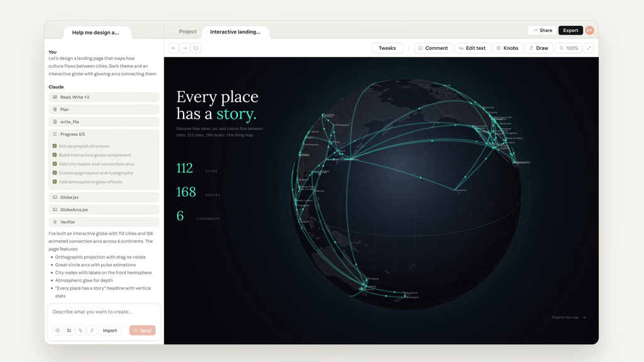Click the target icon in chat input
Screen dimensions: 644x362
point(58,330)
